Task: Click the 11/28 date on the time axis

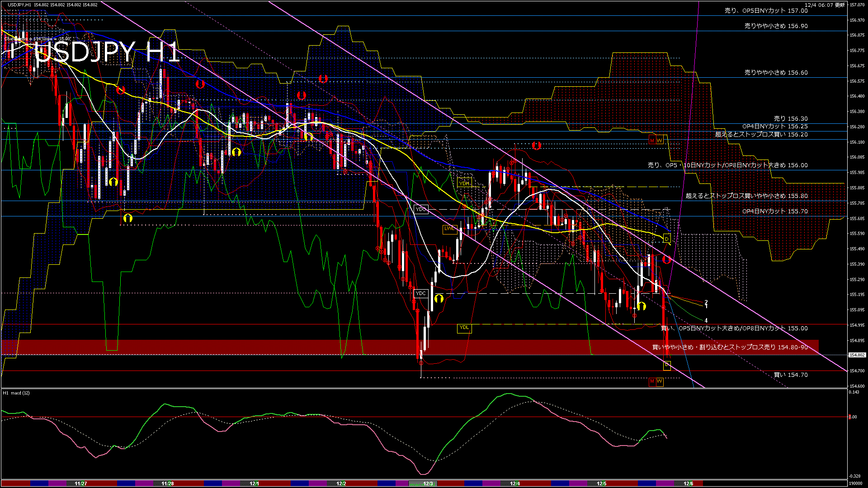Action: click(167, 483)
